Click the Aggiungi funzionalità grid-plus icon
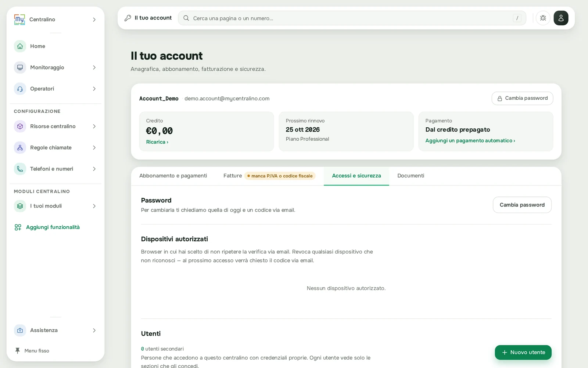The width and height of the screenshot is (588, 368). point(18,227)
